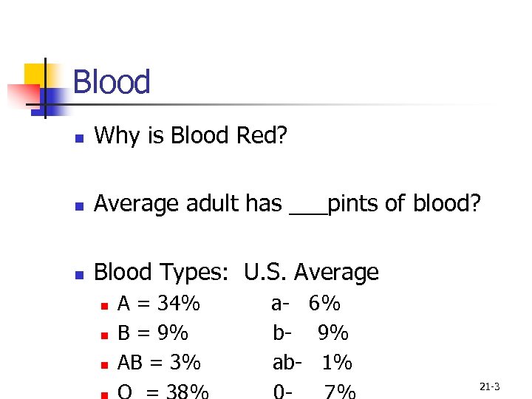Screen dimensions: 532x399
Task: Click the red sub-bullet beside "B = 9%"
Action: (x=103, y=335)
